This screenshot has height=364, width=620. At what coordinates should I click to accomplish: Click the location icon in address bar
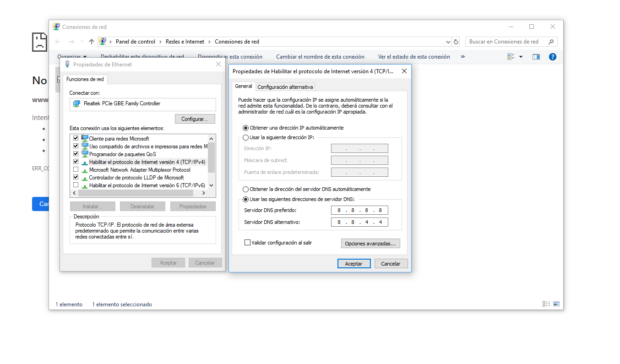click(103, 42)
